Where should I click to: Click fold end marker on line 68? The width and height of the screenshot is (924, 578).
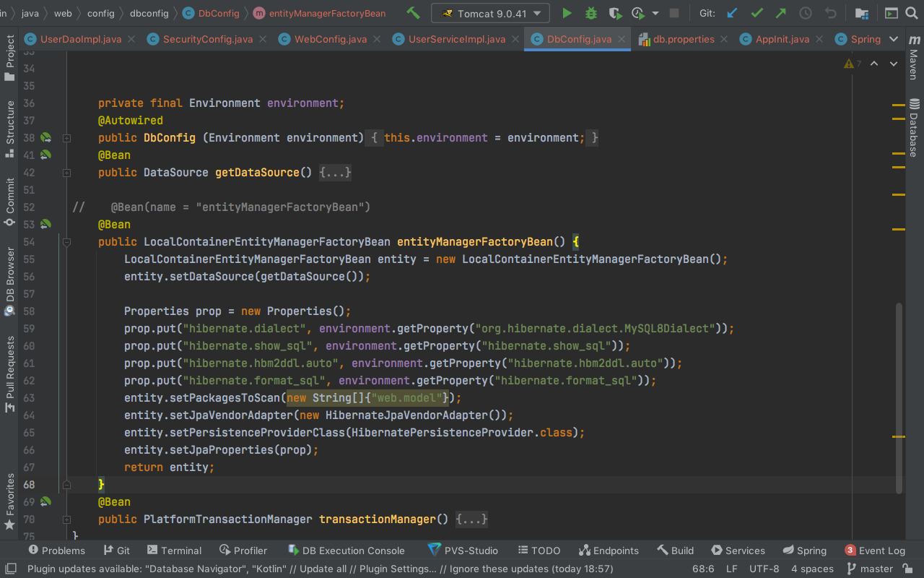[x=66, y=484]
